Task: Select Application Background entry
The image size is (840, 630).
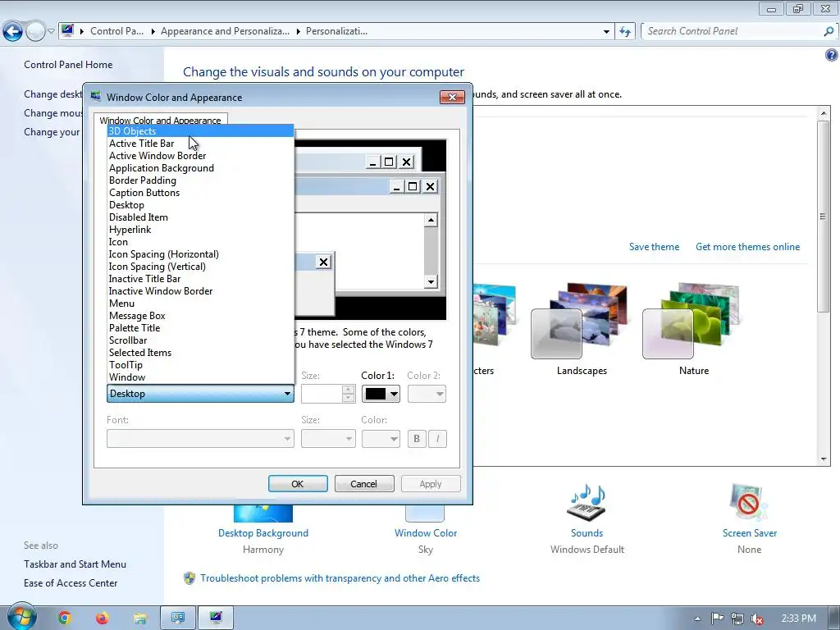Action: (200, 167)
